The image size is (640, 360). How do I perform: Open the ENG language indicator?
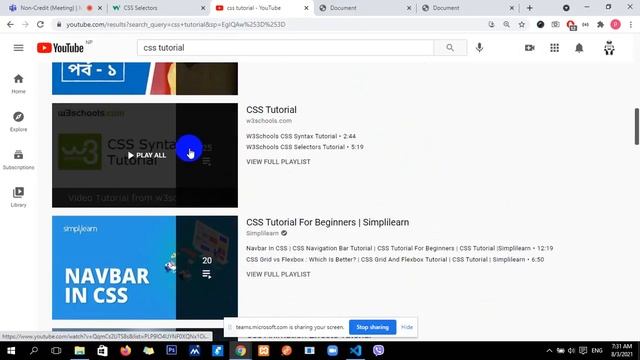pos(597,351)
